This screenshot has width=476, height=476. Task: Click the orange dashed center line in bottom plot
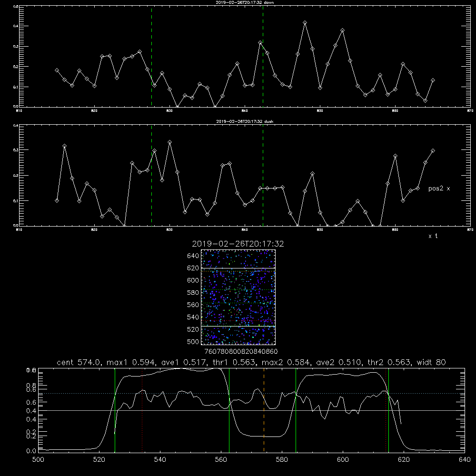pyautogui.click(x=264, y=410)
